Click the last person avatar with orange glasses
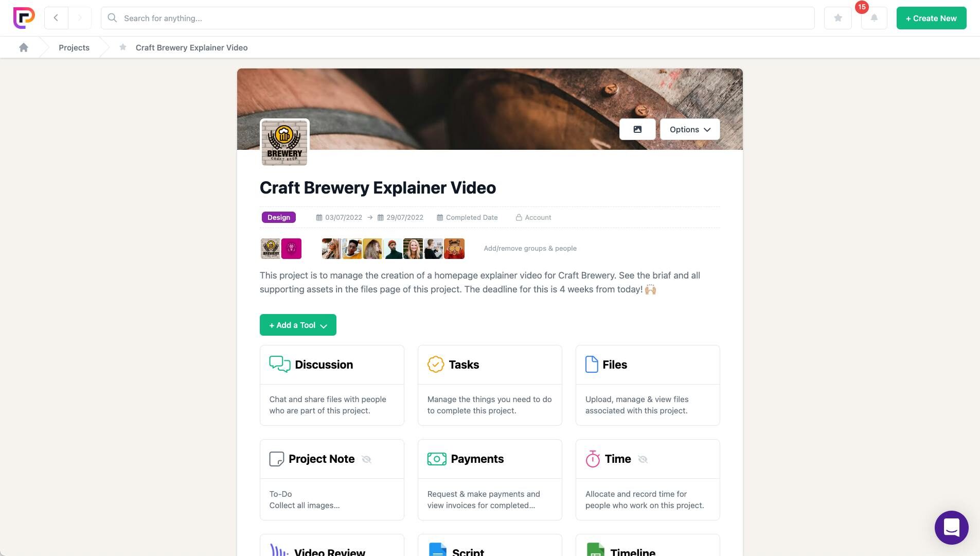The image size is (980, 556). [454, 249]
